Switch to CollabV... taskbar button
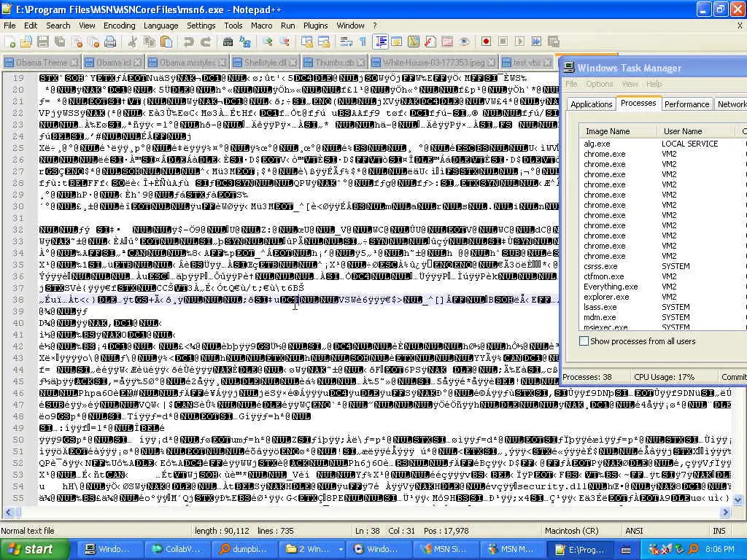The image size is (747, 560). [x=177, y=549]
